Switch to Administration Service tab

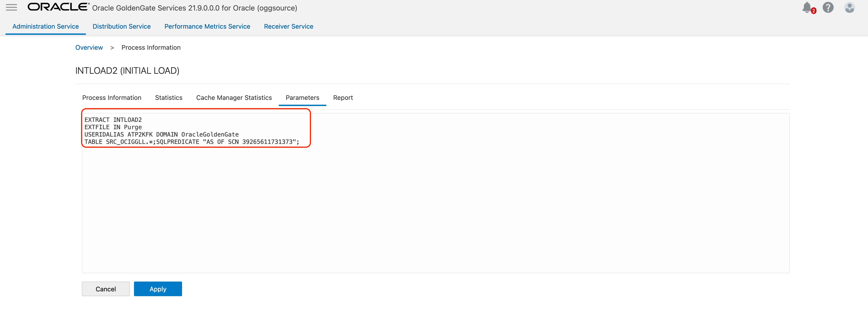click(x=46, y=26)
